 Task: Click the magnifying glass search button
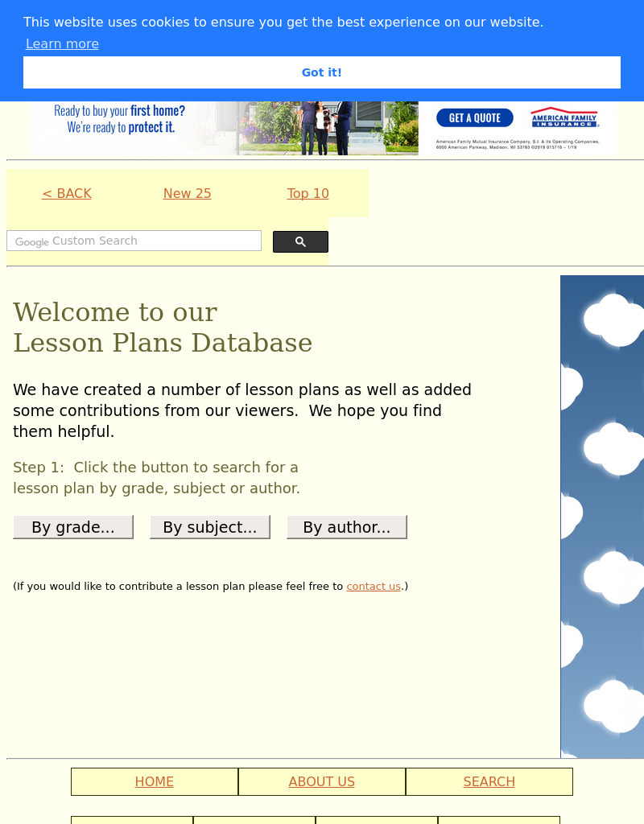300,241
